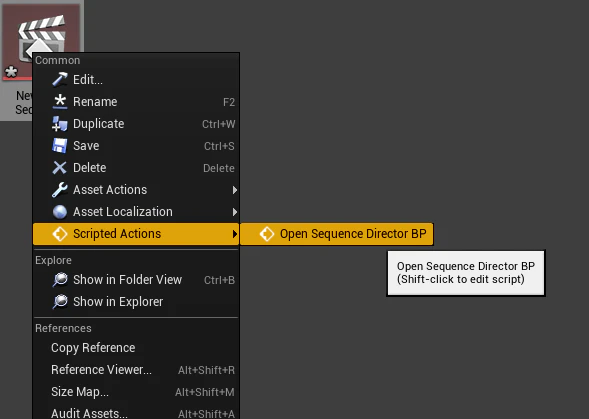
Task: Click the Ctrl+B shortcut label
Action: point(219,280)
